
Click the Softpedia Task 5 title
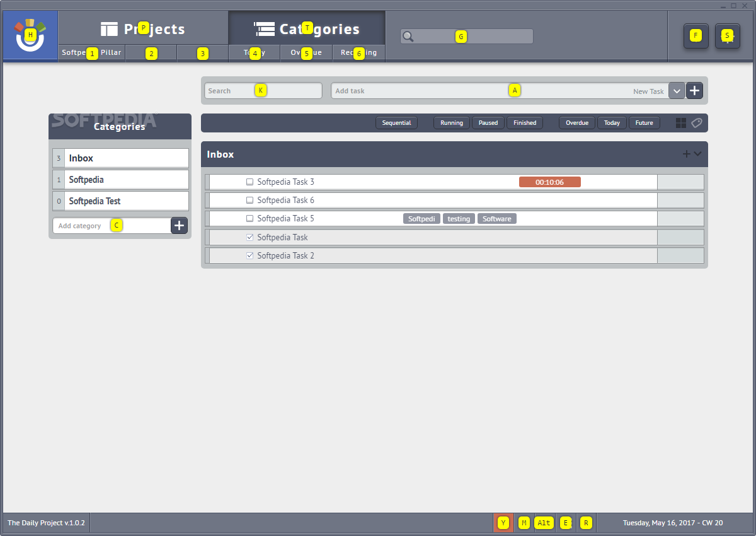coord(285,218)
